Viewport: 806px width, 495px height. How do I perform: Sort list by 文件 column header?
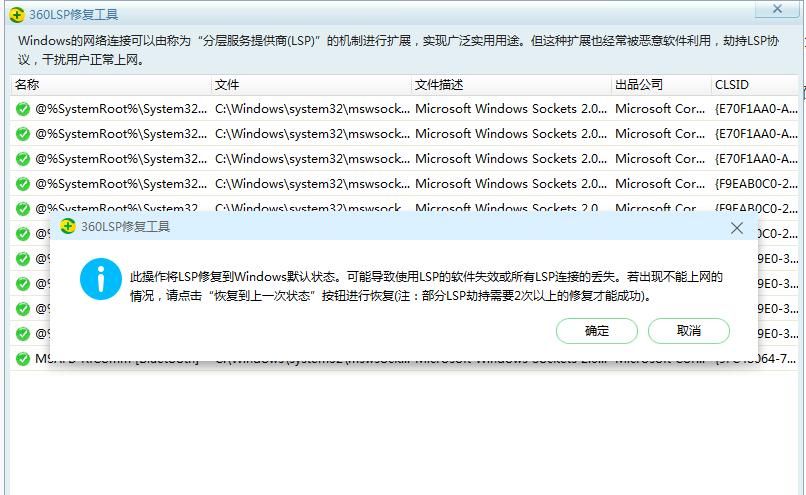[x=311, y=85]
